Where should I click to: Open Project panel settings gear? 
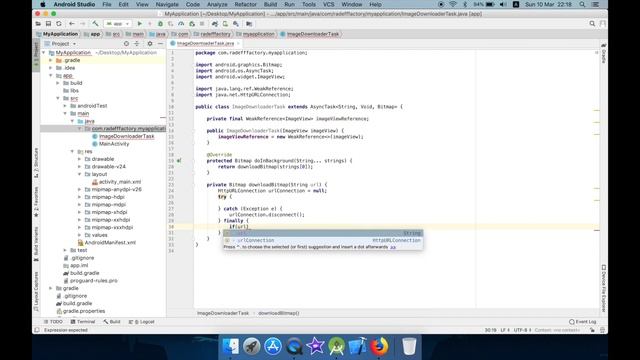click(x=150, y=44)
